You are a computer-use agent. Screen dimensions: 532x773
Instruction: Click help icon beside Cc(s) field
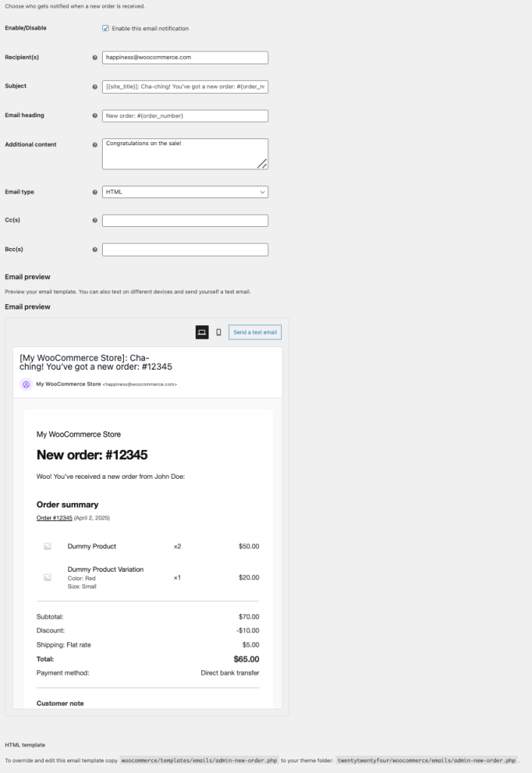point(94,221)
